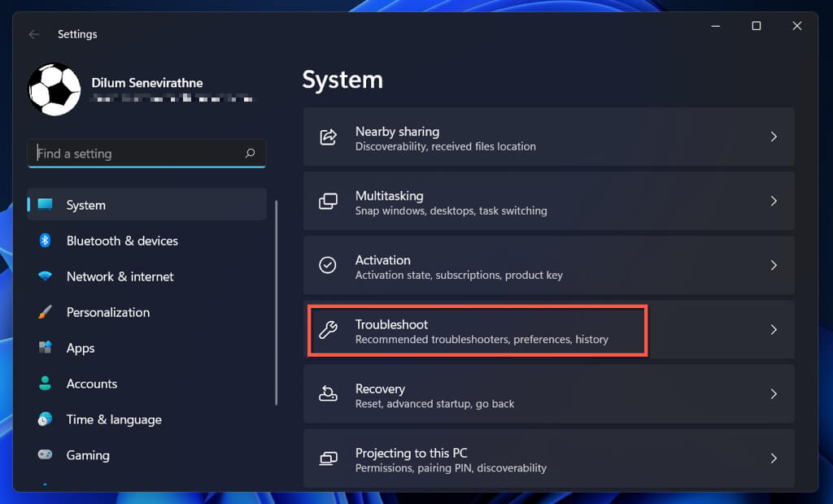Click 'Permissions, pairing PIN, discoverability' text
This screenshot has width=833, height=504.
(451, 468)
